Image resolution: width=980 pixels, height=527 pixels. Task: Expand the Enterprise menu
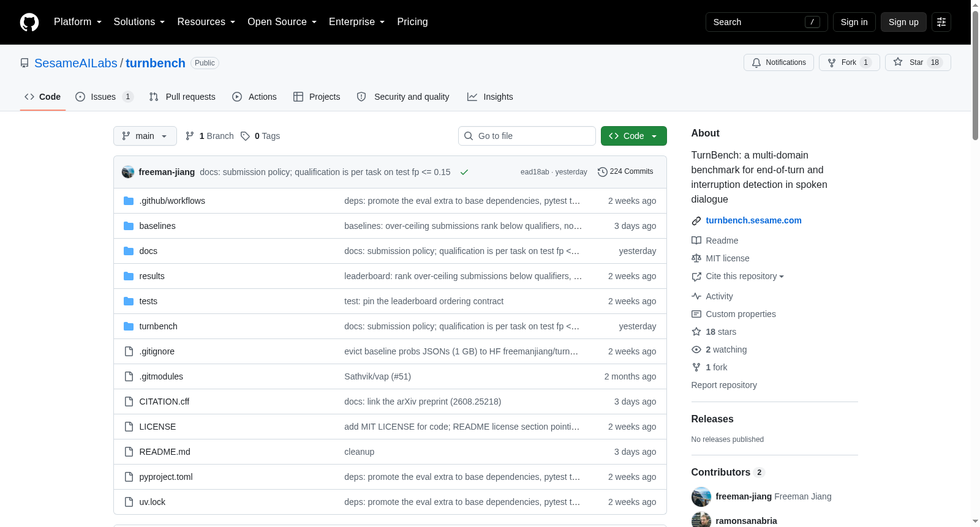click(357, 22)
